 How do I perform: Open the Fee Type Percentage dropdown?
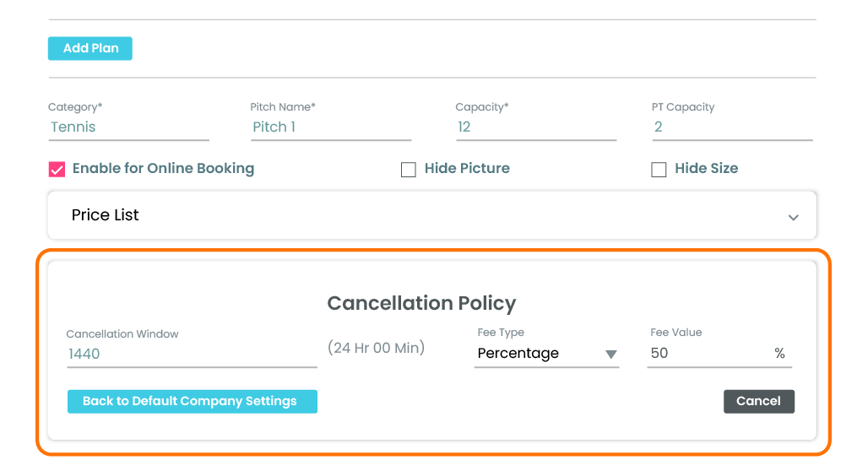538,354
